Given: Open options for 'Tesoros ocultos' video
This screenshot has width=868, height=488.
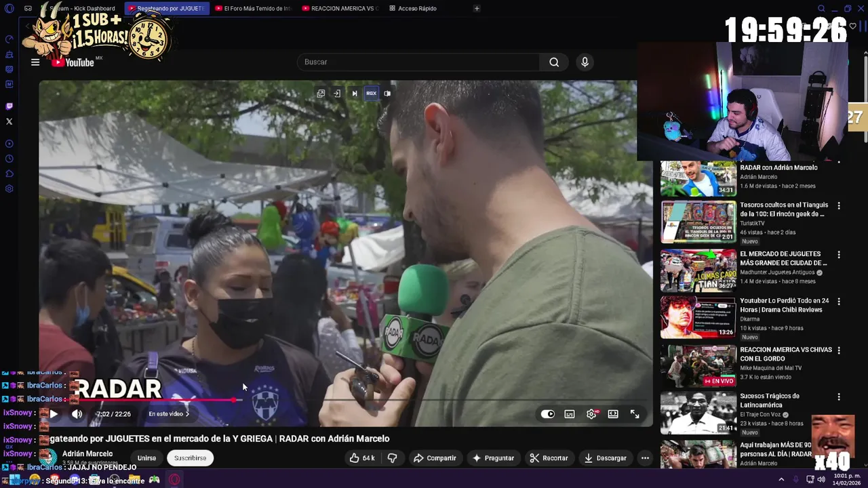Looking at the screenshot, I should point(839,205).
